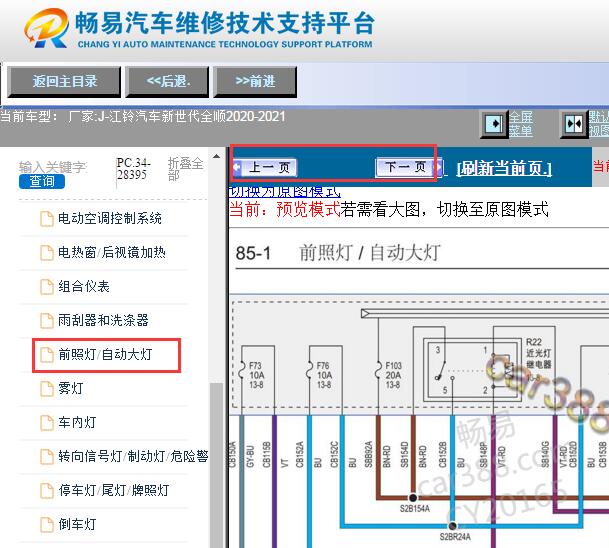Screen dimensions: 609x548
Task: Click the sidebar scroll up arrow
Action: [x=217, y=157]
